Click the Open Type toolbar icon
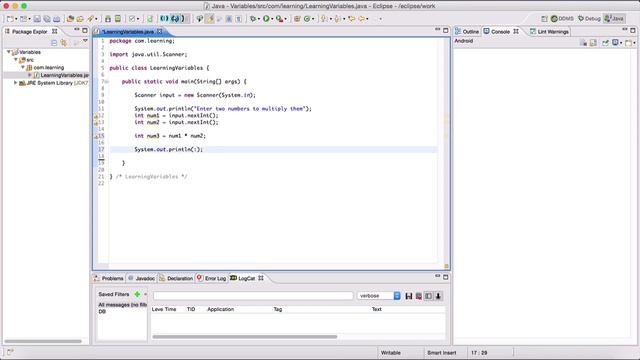Image resolution: width=640 pixels, height=360 pixels. point(70,19)
